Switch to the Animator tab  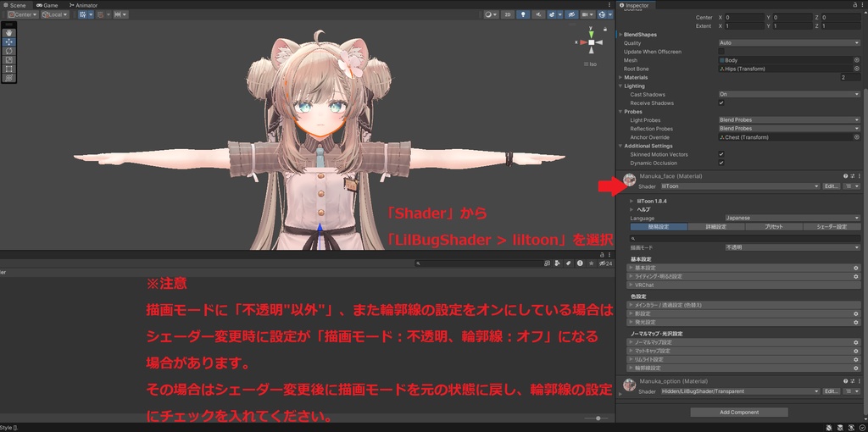(x=84, y=5)
